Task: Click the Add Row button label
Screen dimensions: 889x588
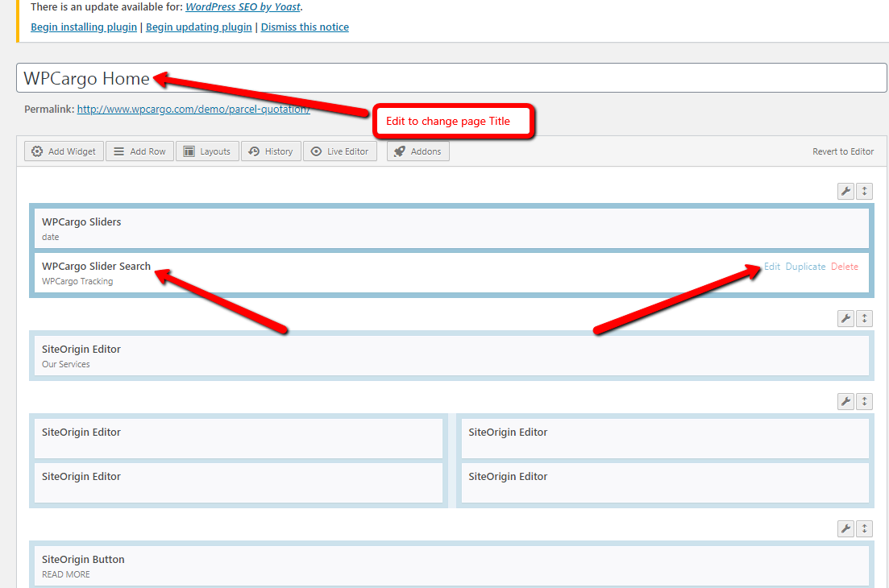Action: click(x=147, y=151)
